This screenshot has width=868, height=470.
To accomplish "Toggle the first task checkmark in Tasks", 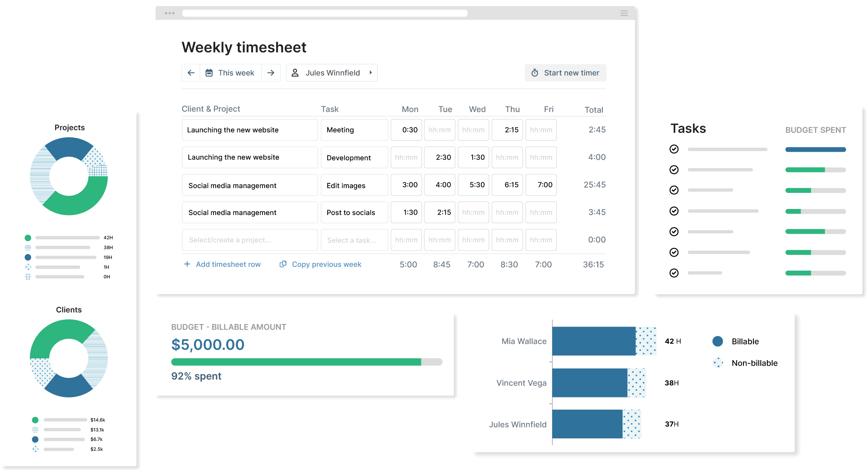I will click(x=674, y=149).
